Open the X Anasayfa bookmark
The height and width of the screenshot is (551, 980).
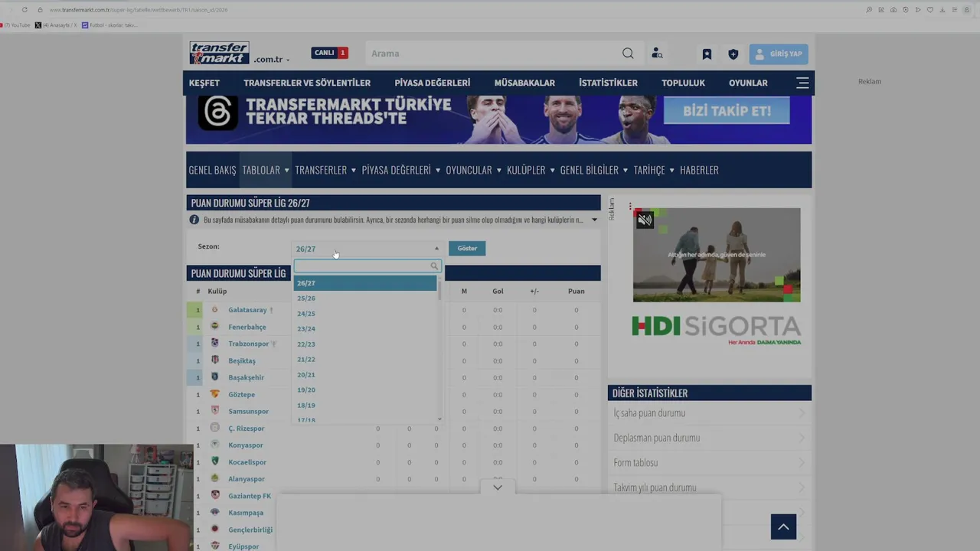[56, 25]
